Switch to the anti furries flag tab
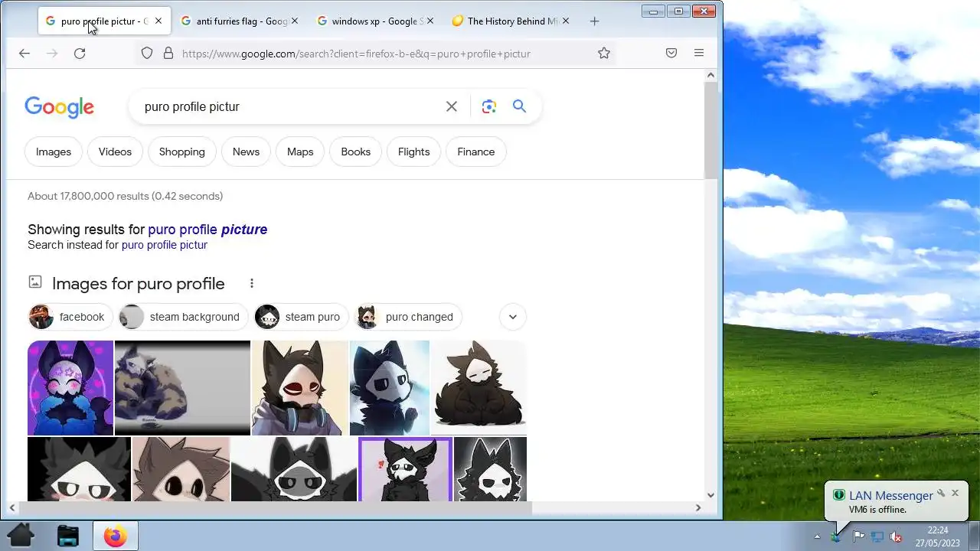Viewport: 980px width, 551px height. tap(241, 21)
